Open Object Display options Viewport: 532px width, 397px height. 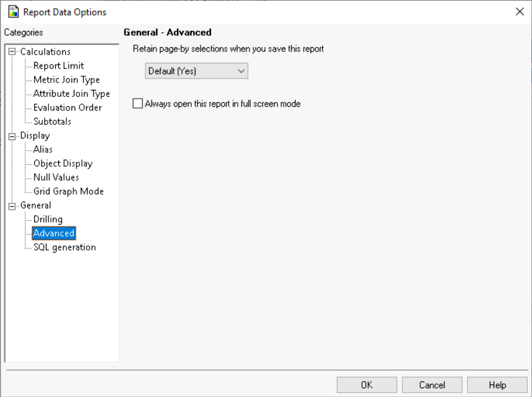[x=63, y=164]
